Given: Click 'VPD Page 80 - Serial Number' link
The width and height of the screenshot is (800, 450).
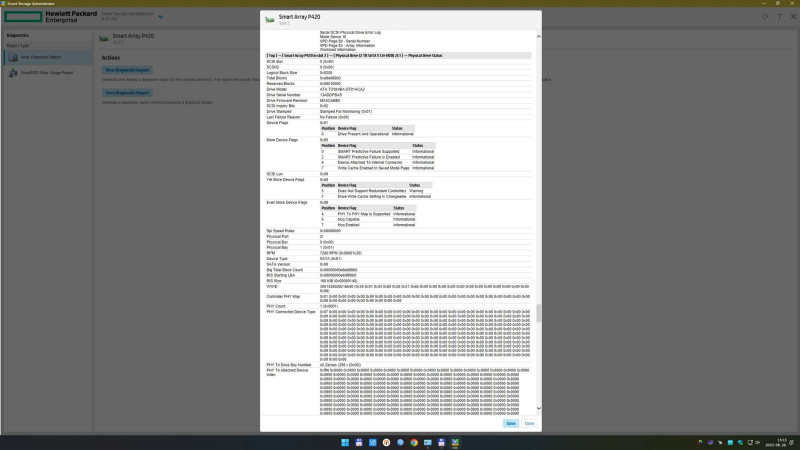Looking at the screenshot, I should [345, 41].
